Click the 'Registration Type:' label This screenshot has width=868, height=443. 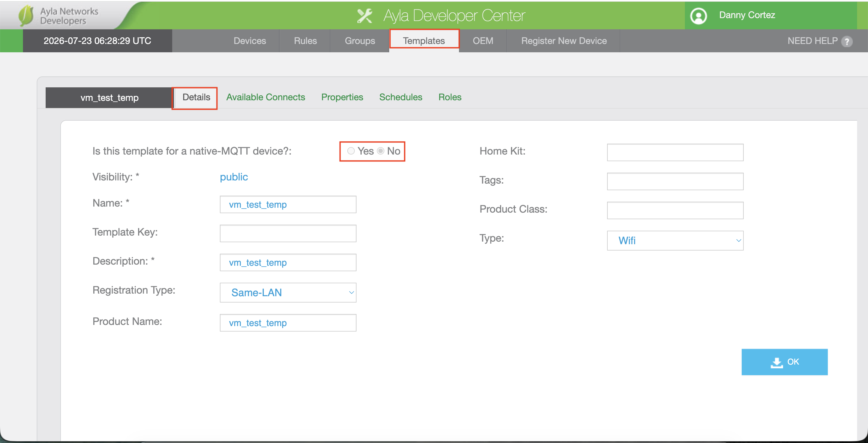tap(134, 290)
